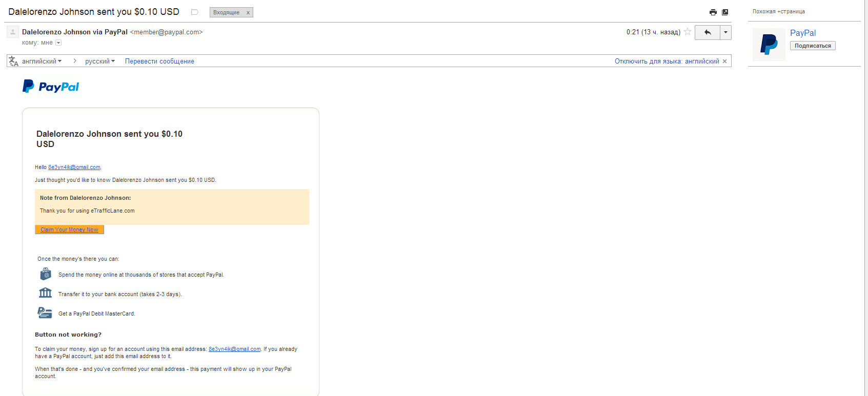
Task: Click 'Thank you for using eTrafficLane.com' note
Action: point(87,211)
